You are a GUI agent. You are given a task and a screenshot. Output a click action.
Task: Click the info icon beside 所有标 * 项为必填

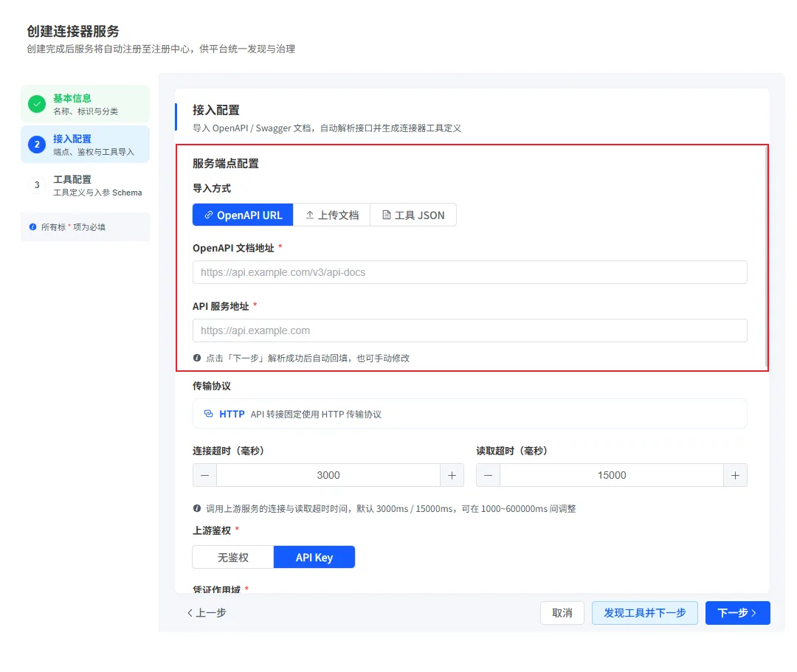coord(33,227)
